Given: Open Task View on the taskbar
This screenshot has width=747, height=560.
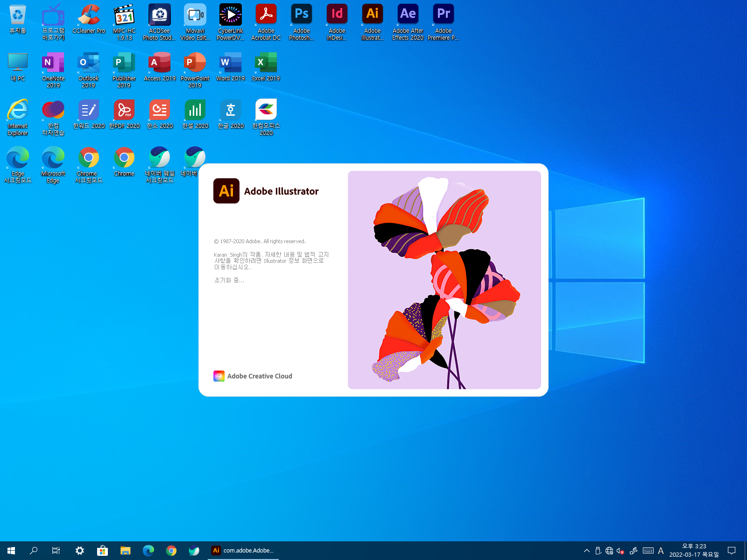Looking at the screenshot, I should (56, 551).
